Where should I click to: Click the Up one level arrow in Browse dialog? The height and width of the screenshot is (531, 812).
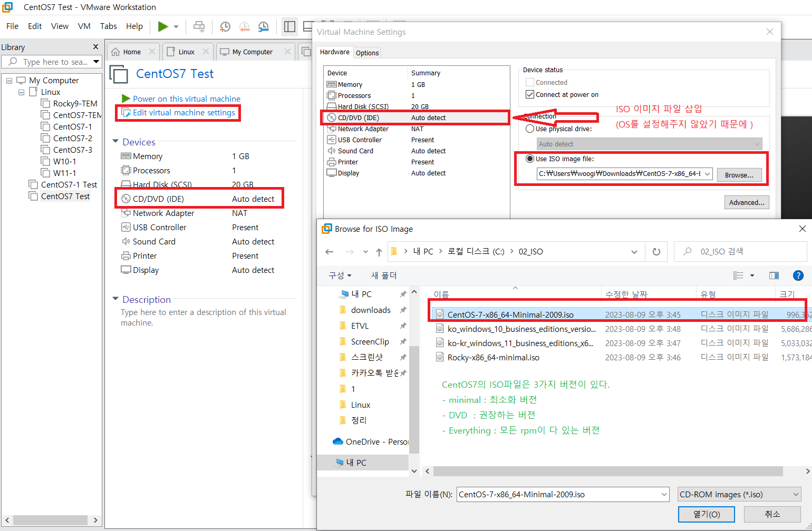[379, 252]
